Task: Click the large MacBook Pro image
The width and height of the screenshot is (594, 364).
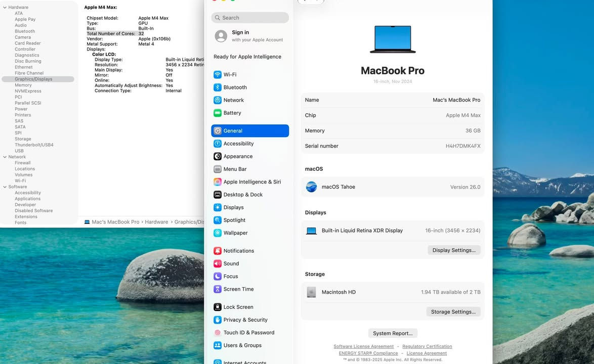Action: pos(393,39)
